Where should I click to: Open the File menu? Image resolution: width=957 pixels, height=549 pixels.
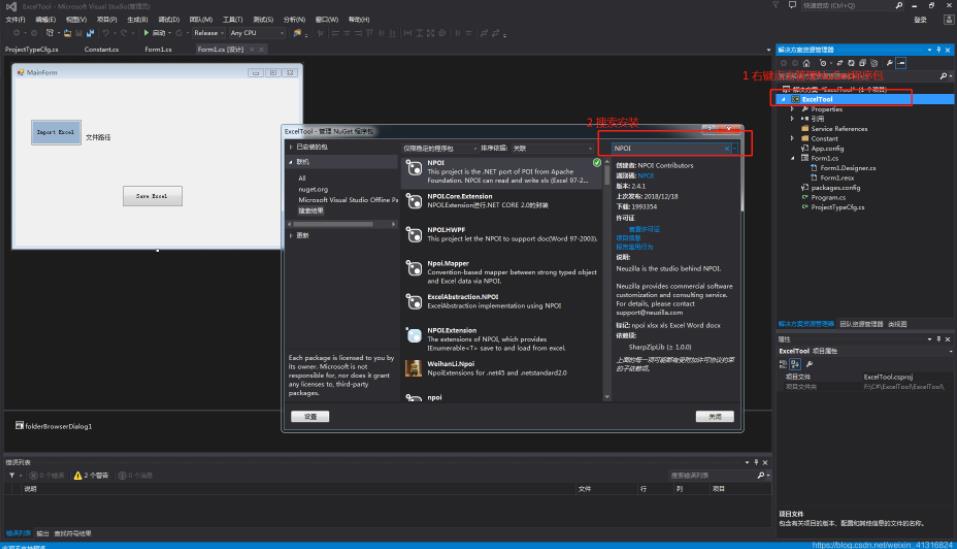15,20
